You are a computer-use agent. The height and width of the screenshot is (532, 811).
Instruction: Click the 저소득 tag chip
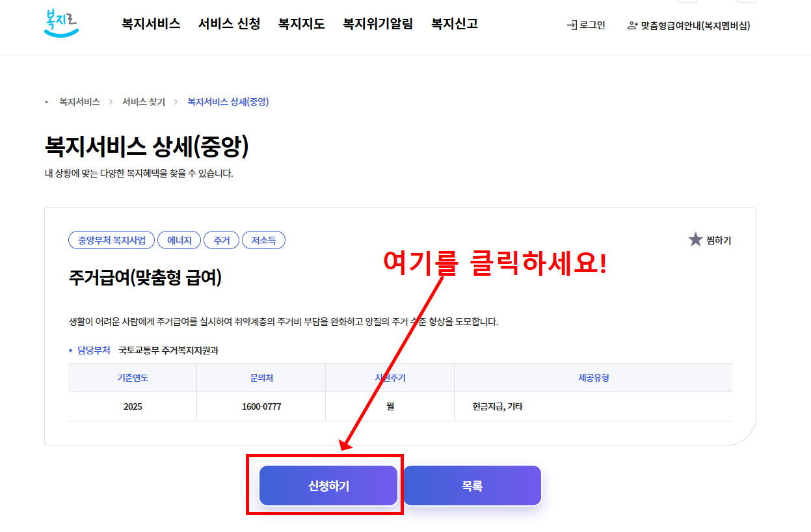263,239
